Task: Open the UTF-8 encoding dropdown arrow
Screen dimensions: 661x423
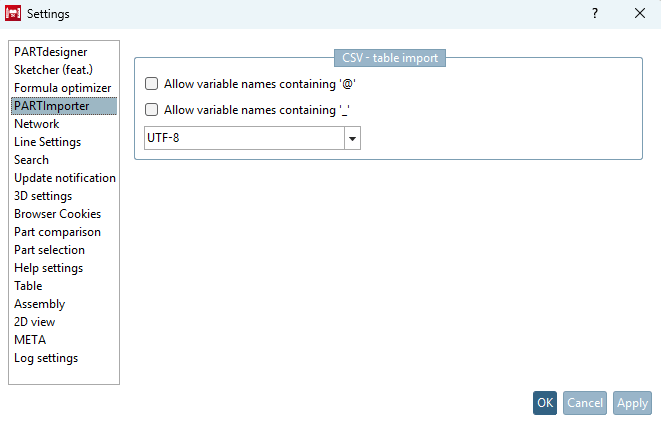Action: (352, 138)
